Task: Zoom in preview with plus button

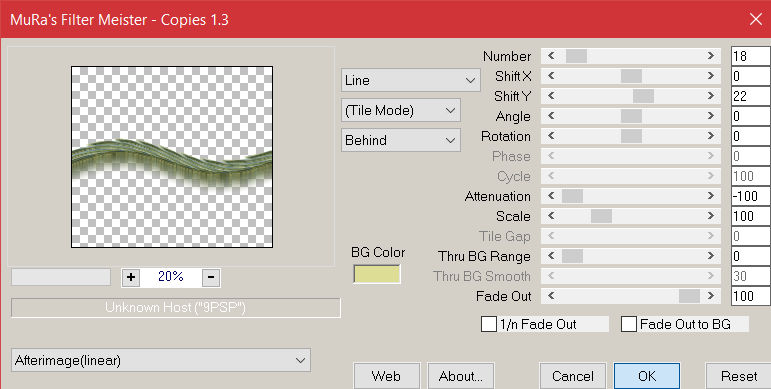Action: click(131, 277)
